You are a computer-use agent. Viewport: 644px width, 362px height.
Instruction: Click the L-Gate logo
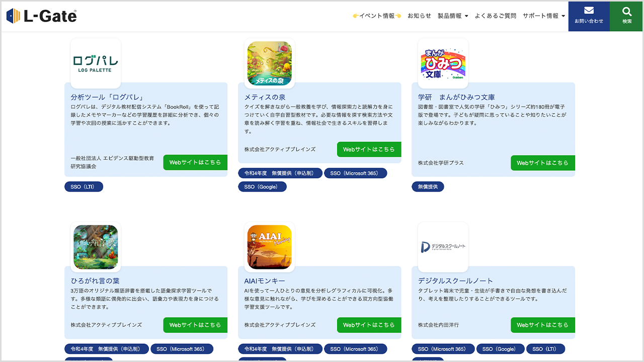click(x=42, y=16)
